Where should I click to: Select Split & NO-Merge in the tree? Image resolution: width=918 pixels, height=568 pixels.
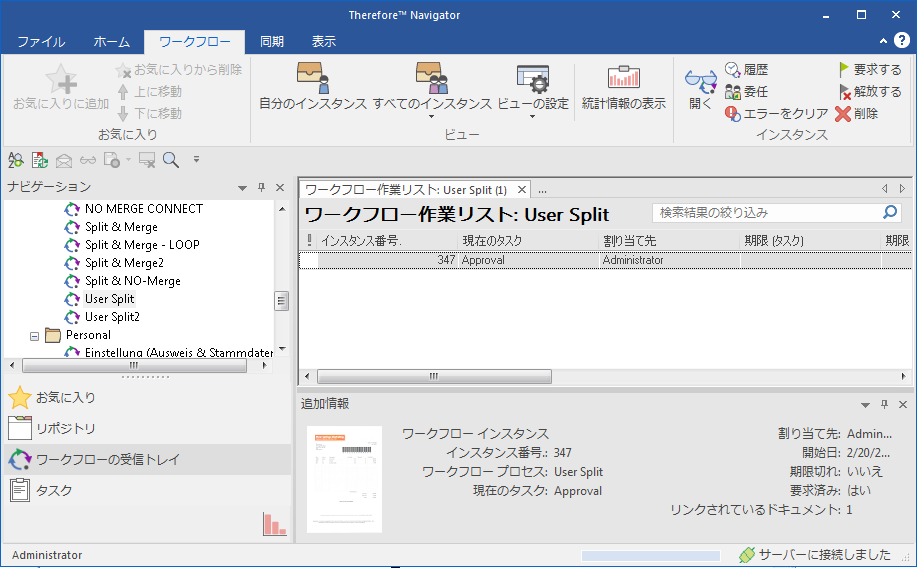click(133, 281)
